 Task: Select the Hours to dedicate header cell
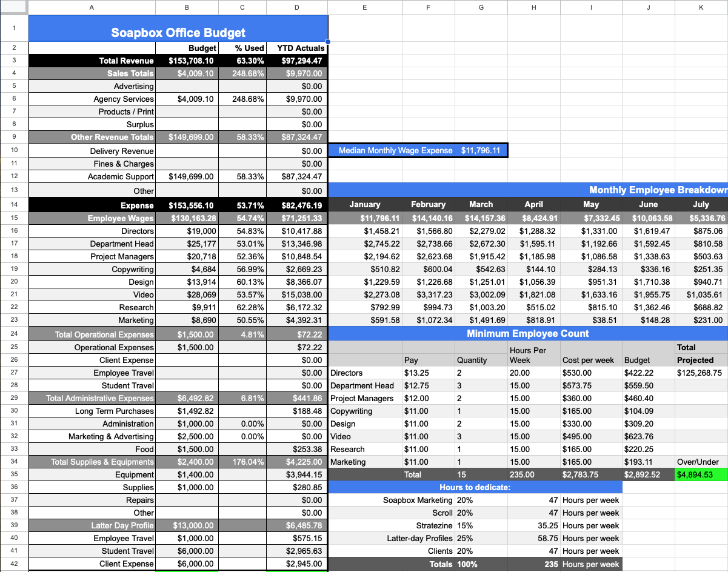pos(475,487)
